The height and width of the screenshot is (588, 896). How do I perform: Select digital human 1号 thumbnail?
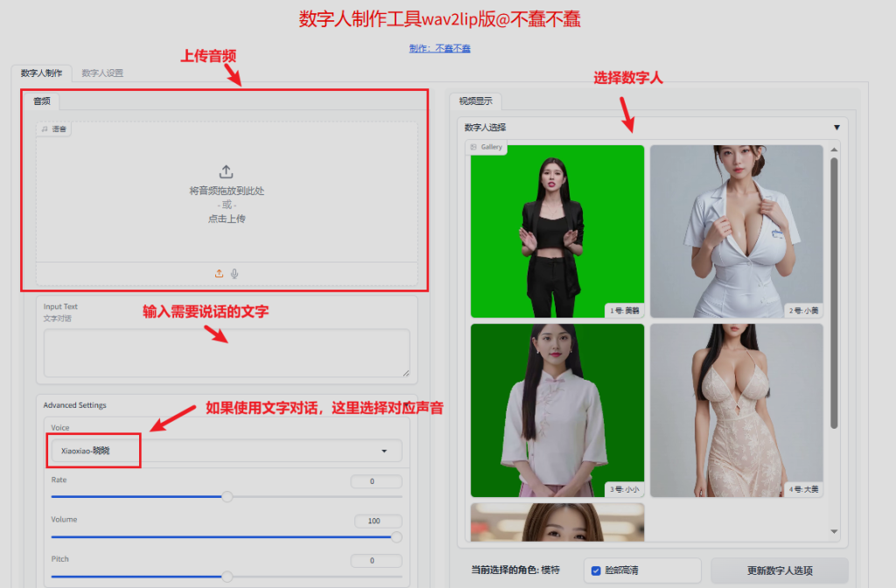(557, 231)
